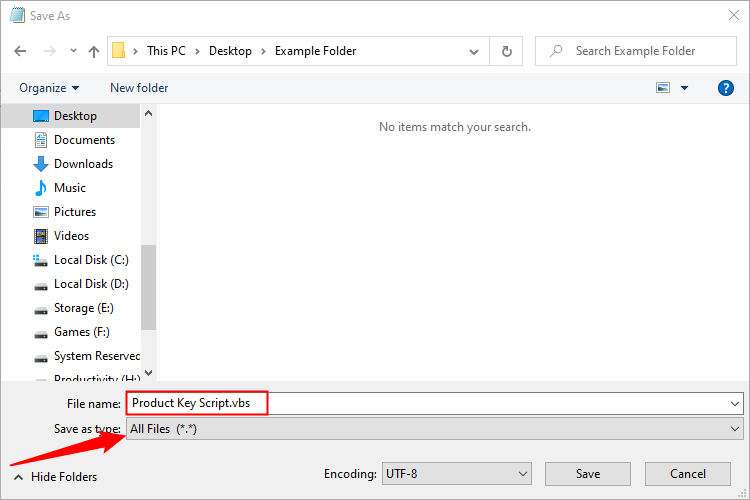This screenshot has width=750, height=500.
Task: Expand the view options dropdown arrow
Action: pos(685,88)
